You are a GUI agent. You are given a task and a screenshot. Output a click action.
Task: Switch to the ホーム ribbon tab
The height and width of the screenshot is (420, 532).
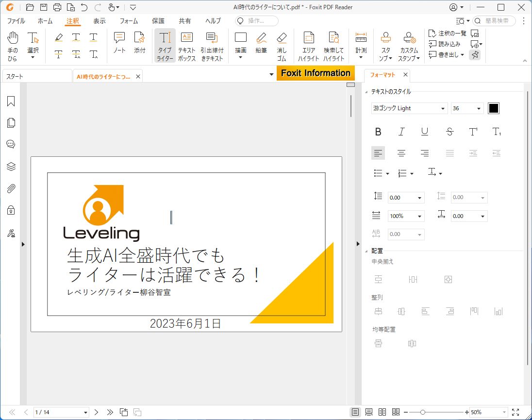click(45, 21)
